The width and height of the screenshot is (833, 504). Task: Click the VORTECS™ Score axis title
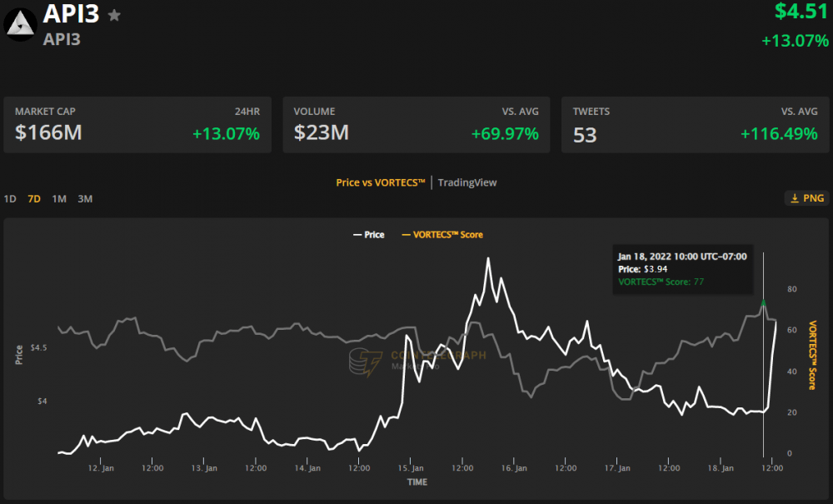tap(812, 355)
